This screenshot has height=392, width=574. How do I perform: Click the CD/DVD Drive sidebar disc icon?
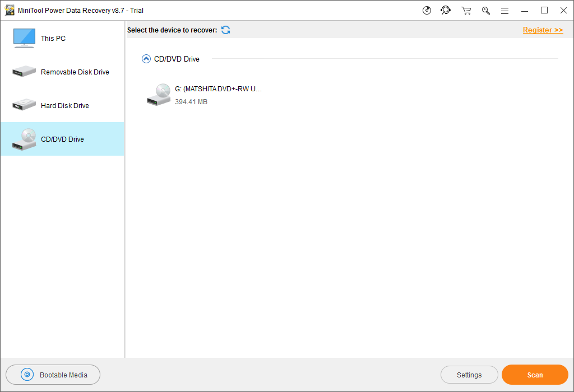click(24, 139)
